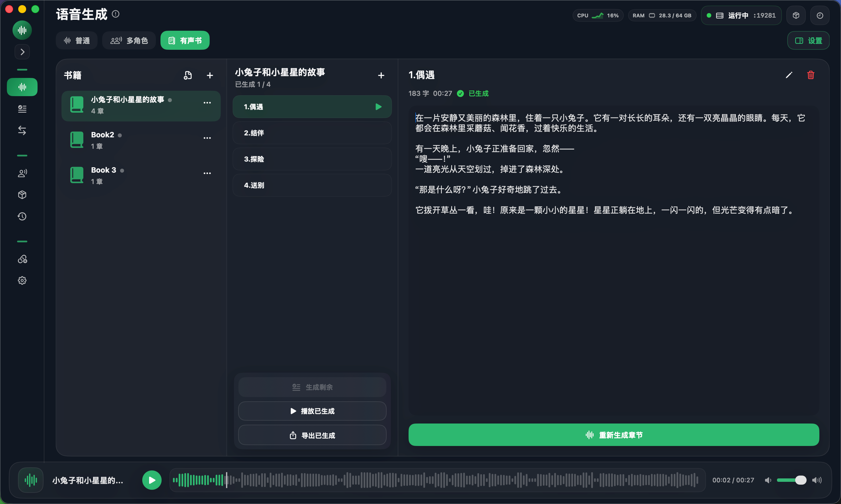The image size is (841, 504).
Task: Seek within the audio waveform timeline
Action: click(x=438, y=480)
